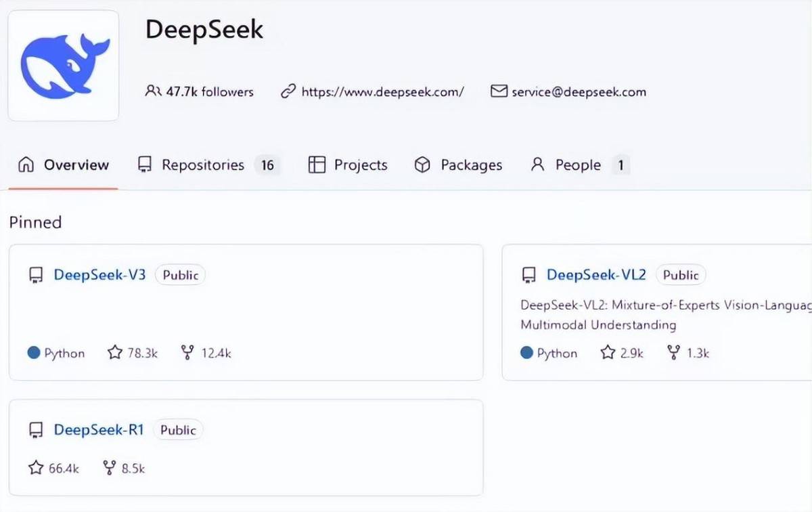812x512 pixels.
Task: Click the envelope mail icon
Action: pyautogui.click(x=499, y=91)
